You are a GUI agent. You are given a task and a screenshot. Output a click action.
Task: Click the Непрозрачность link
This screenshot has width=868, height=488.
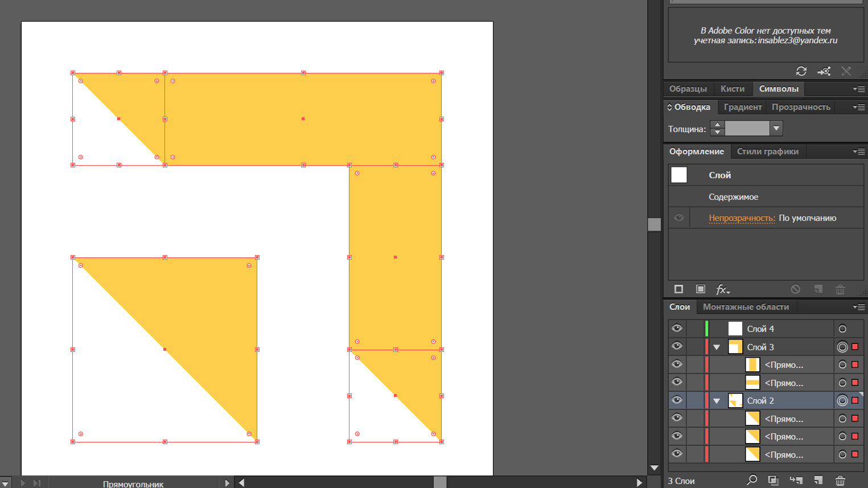[742, 218]
